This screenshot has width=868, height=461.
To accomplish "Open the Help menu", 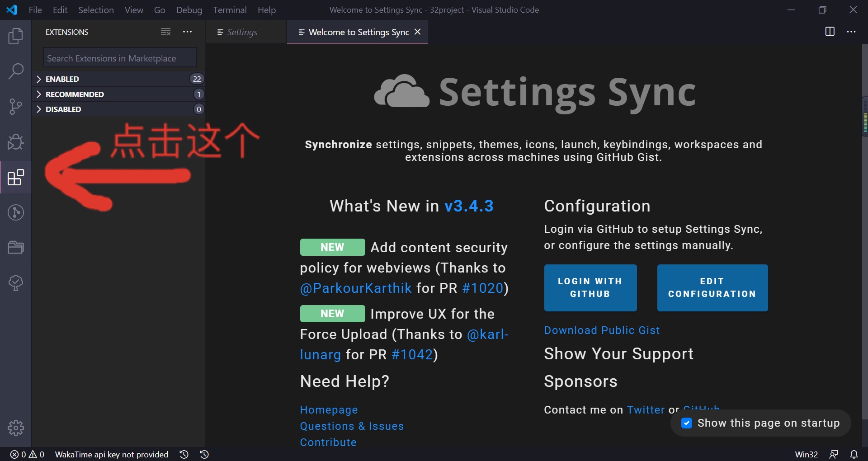I will coord(267,10).
